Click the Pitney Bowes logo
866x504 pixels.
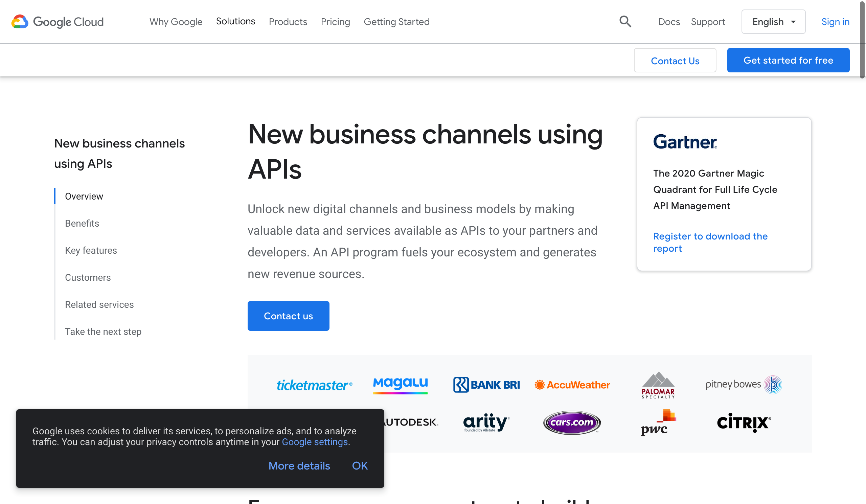point(744,385)
